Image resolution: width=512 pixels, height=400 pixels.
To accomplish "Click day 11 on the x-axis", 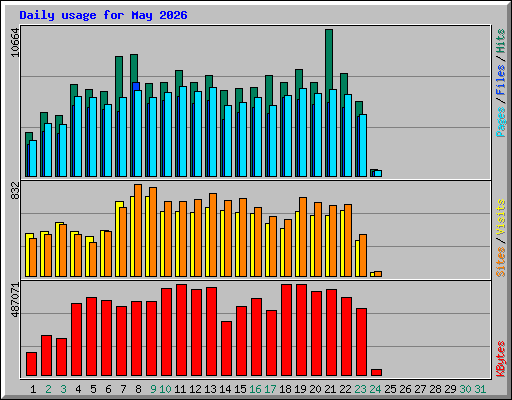I will tap(180, 389).
